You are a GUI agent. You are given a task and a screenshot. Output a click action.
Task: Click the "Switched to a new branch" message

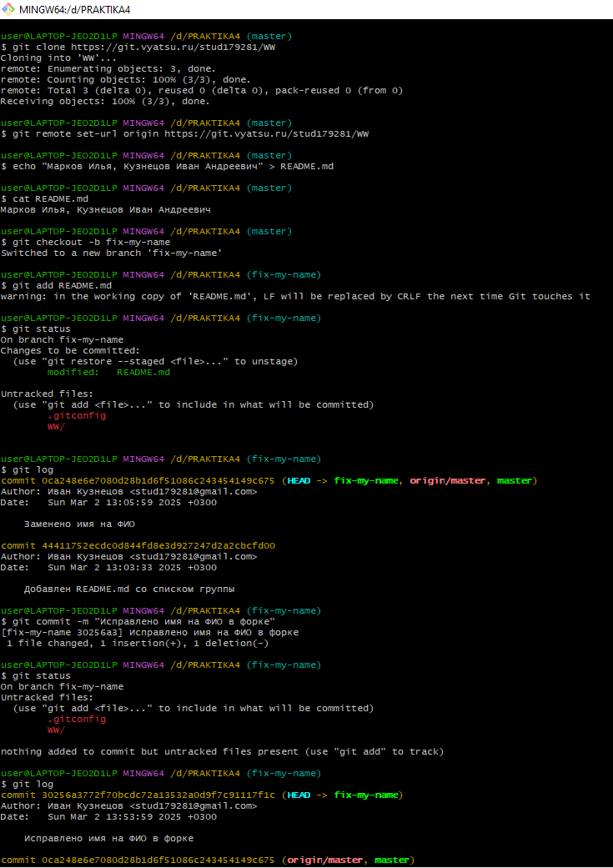112,253
